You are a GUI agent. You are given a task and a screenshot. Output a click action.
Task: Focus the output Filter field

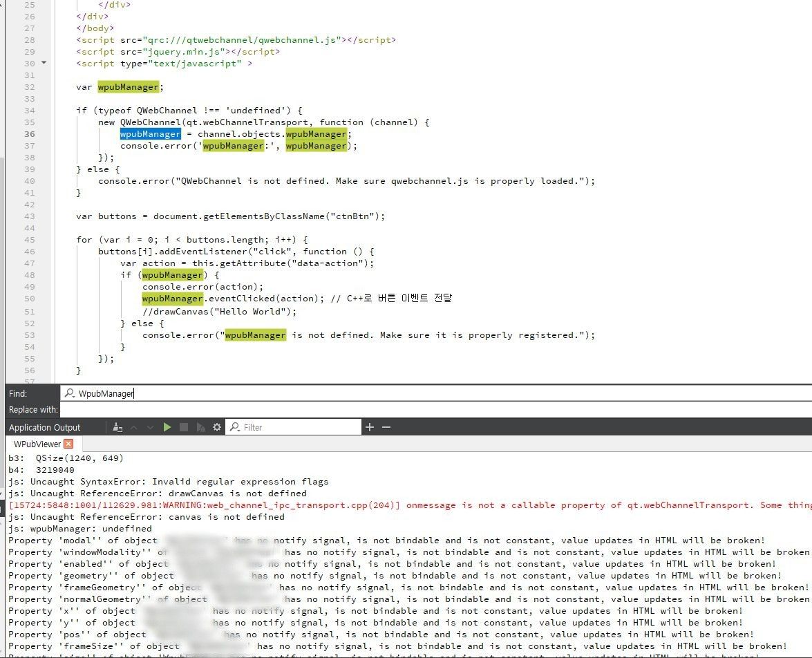click(x=293, y=427)
